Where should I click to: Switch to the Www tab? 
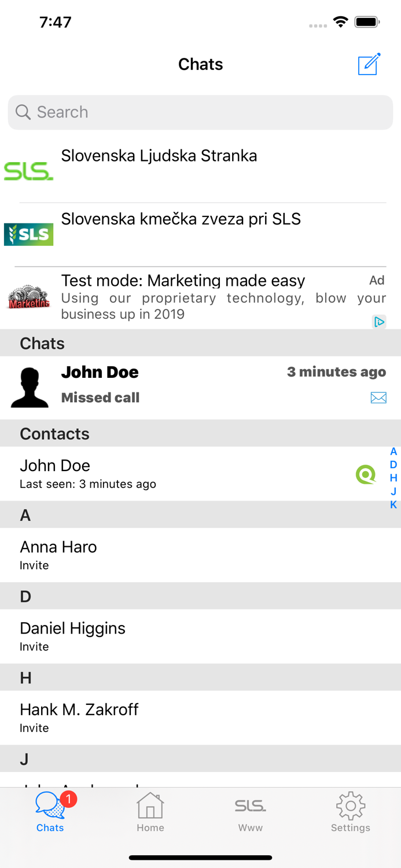251,812
